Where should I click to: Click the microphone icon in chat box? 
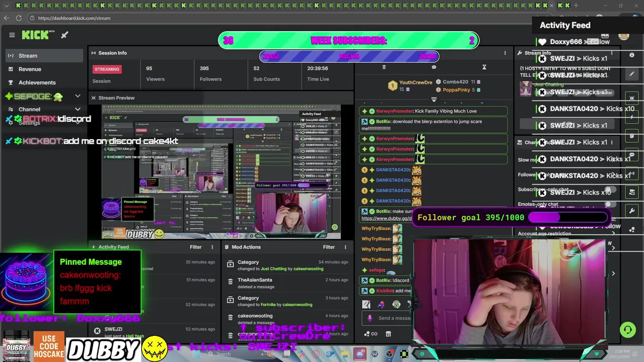(370, 318)
